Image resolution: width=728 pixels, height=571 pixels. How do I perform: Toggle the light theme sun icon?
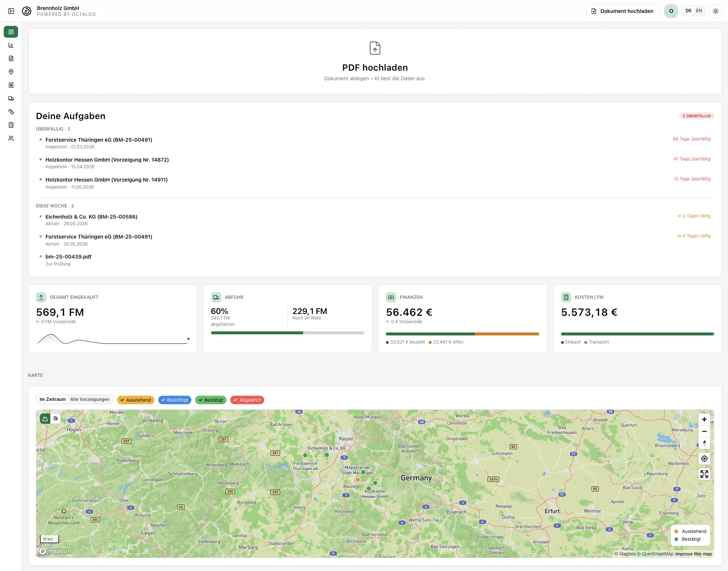(x=716, y=11)
